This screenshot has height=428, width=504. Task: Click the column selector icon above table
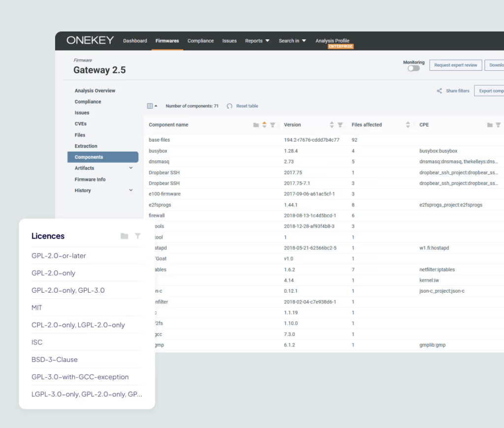click(151, 106)
